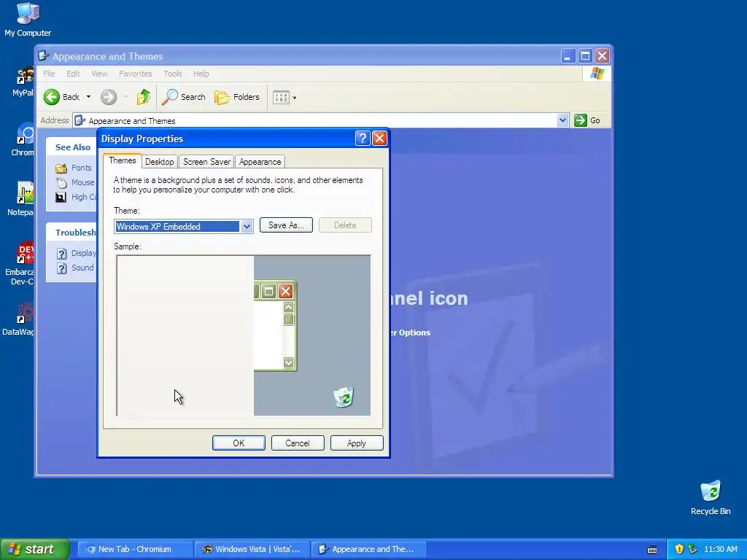Click the Back arrow in Explorer toolbar

61,97
